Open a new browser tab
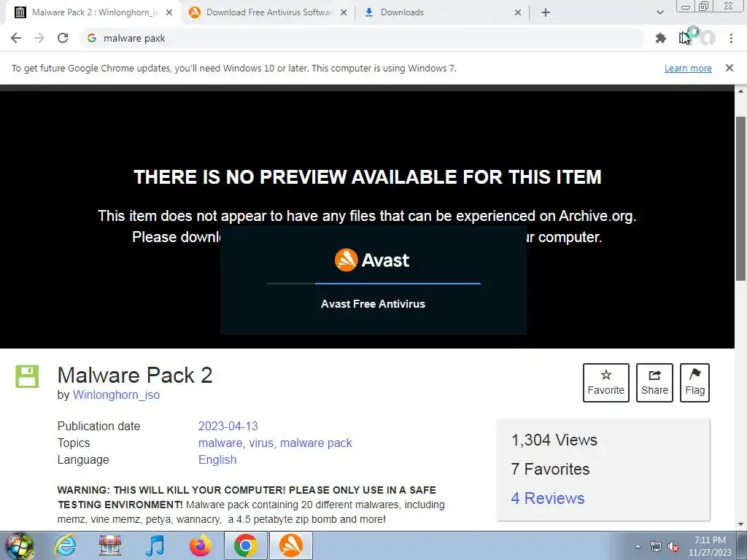The width and height of the screenshot is (747, 560). pyautogui.click(x=546, y=12)
